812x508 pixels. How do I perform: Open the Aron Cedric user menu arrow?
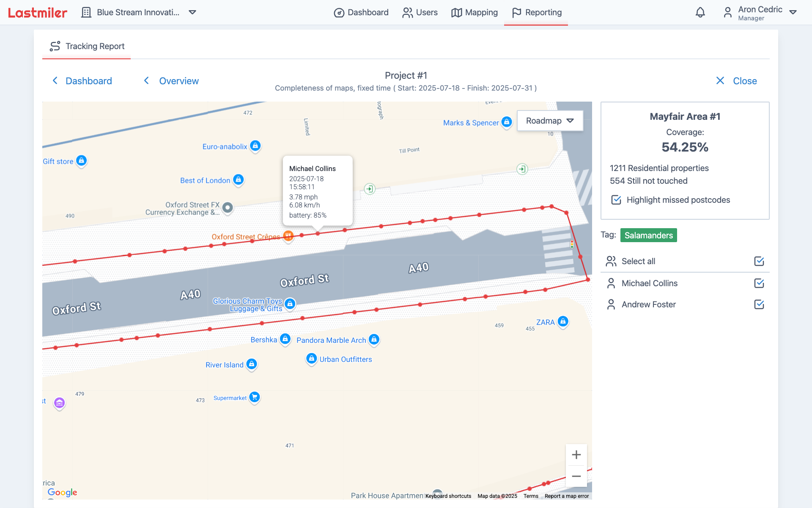point(793,12)
